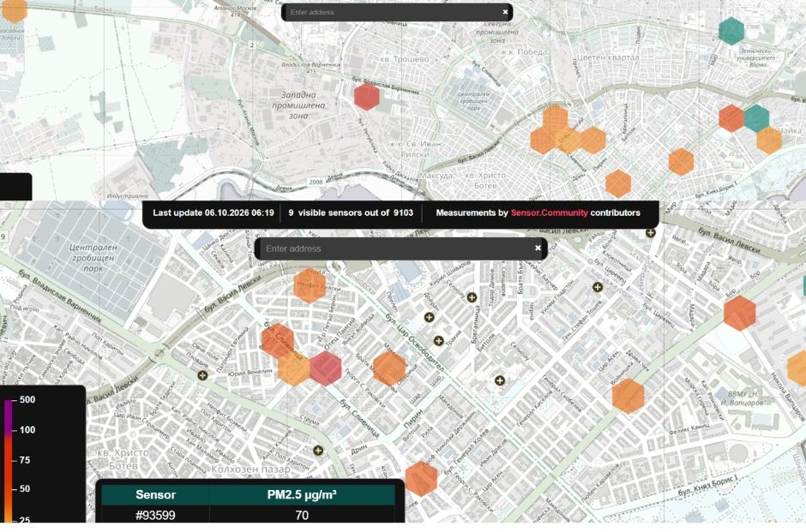Image resolution: width=806 pixels, height=532 pixels.
Task: Click the PM2.5 µg/m³ column header
Action: 302,495
